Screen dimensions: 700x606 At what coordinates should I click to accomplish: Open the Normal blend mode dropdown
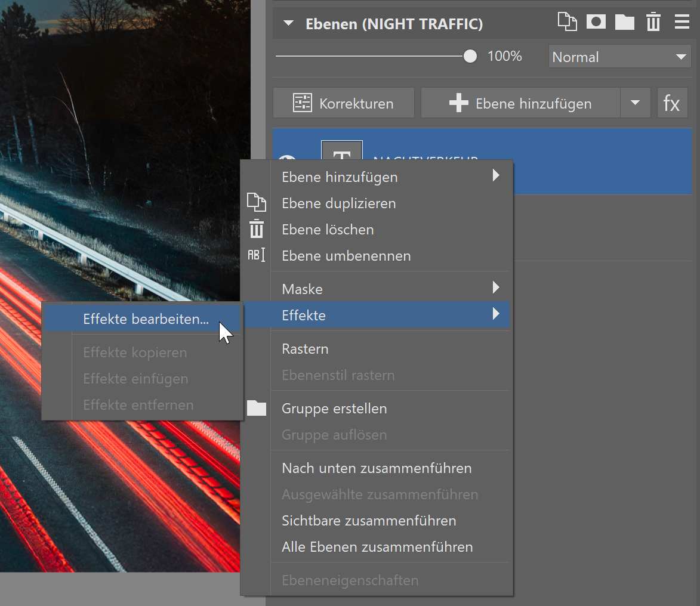tap(619, 57)
